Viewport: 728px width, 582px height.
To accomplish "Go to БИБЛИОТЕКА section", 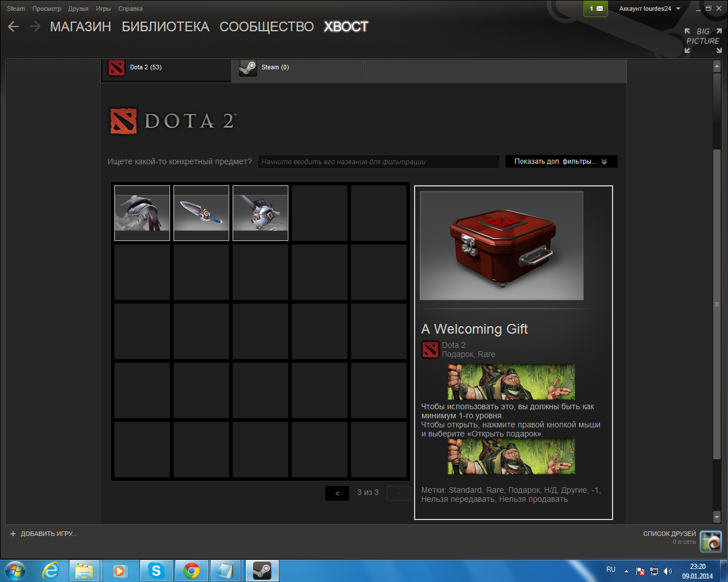I will (166, 27).
